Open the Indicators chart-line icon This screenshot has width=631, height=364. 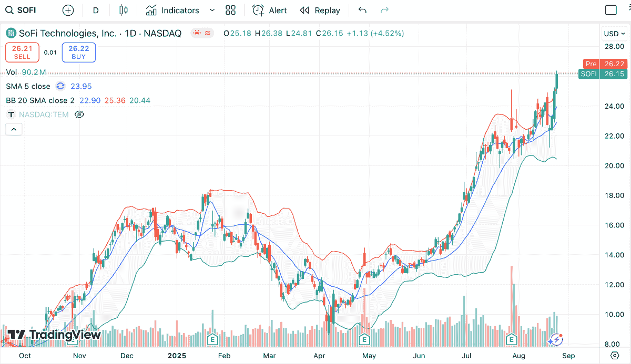click(x=151, y=10)
